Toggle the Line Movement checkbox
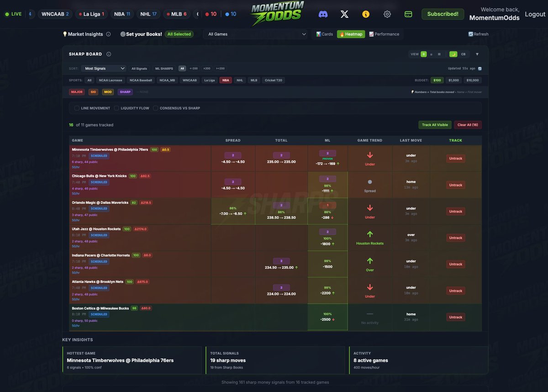The image size is (548, 392). pos(77,108)
